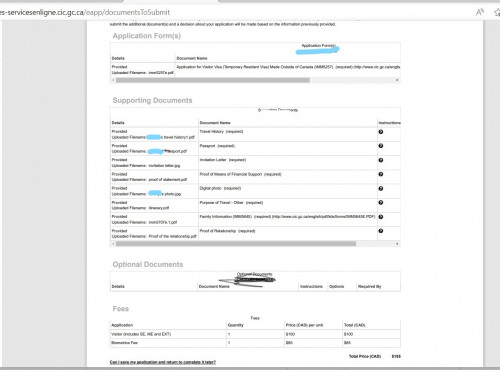Screen dimensions: 500x370
Task: Click the 'Digital photo (required)' document name
Action: [220, 188]
